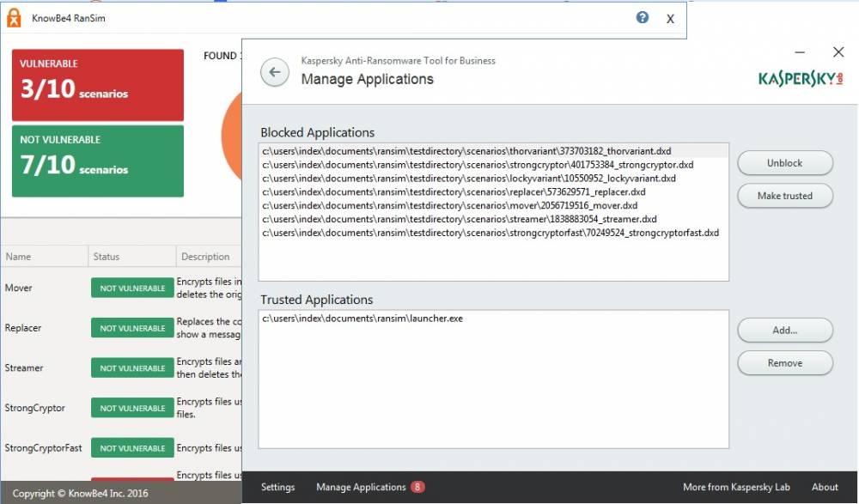
Task: Open Settings in the Kaspersky bottom bar
Action: (277, 487)
